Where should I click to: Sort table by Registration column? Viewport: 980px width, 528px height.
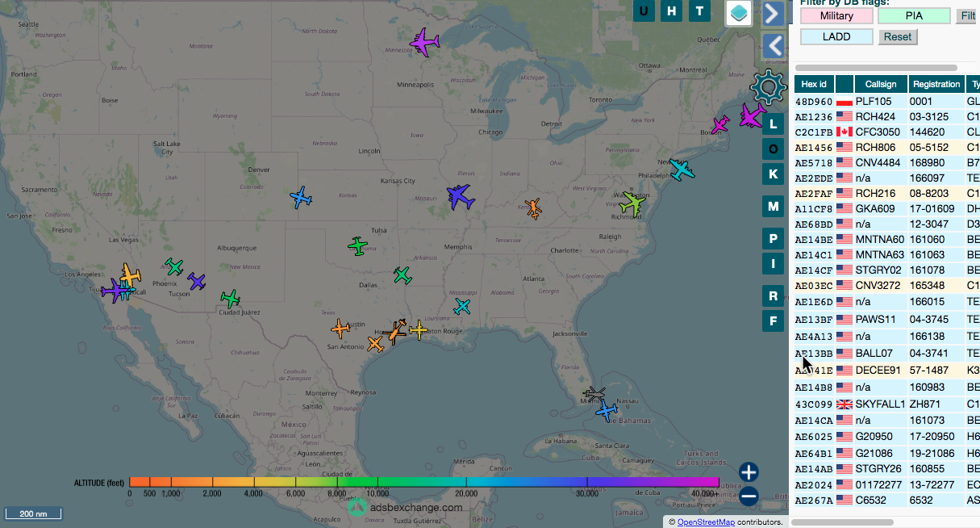[x=936, y=84]
